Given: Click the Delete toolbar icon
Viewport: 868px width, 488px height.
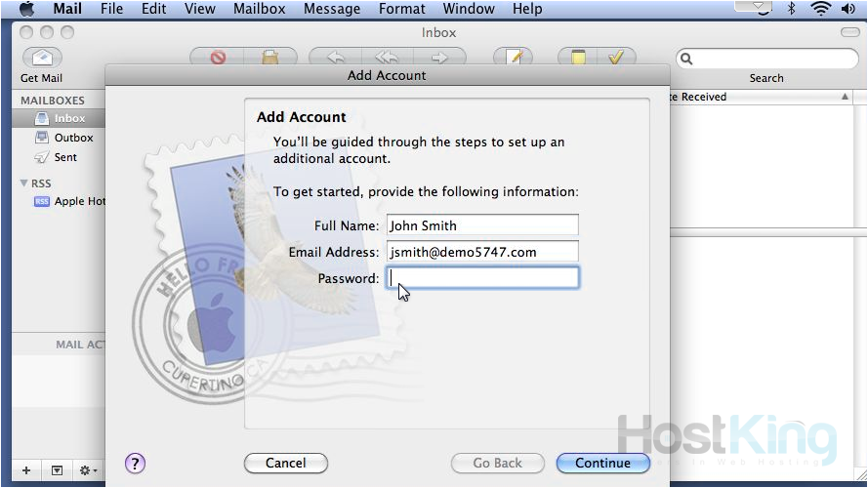Looking at the screenshot, I should (218, 58).
